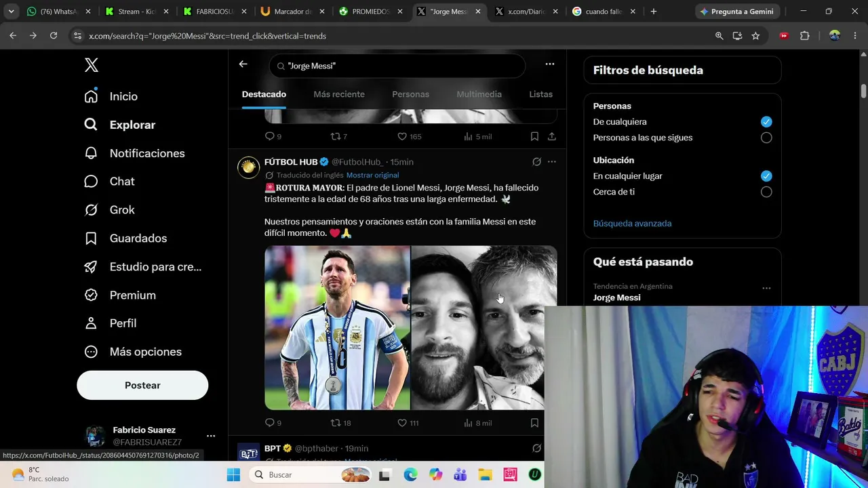This screenshot has height=488, width=868.
Task: Open File Explorer from the taskbar
Action: tap(485, 475)
